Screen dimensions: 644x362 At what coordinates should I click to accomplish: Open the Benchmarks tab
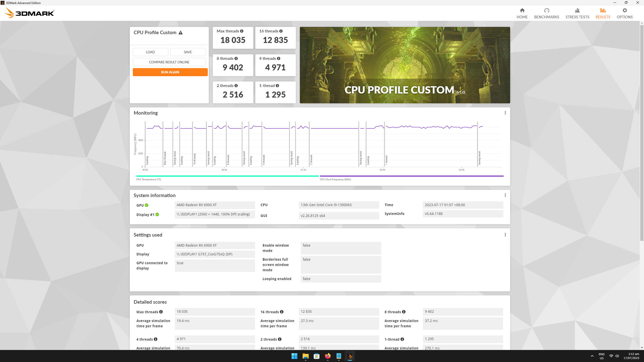(546, 13)
